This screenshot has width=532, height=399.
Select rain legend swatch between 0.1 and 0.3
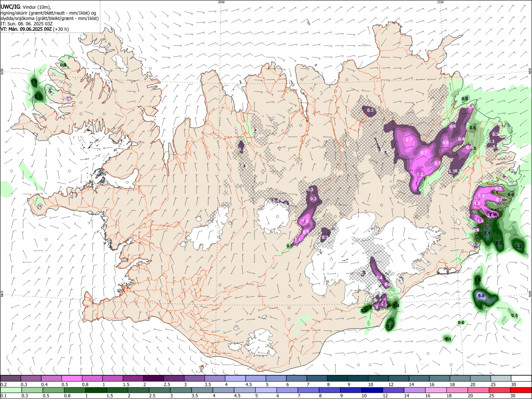(10, 390)
